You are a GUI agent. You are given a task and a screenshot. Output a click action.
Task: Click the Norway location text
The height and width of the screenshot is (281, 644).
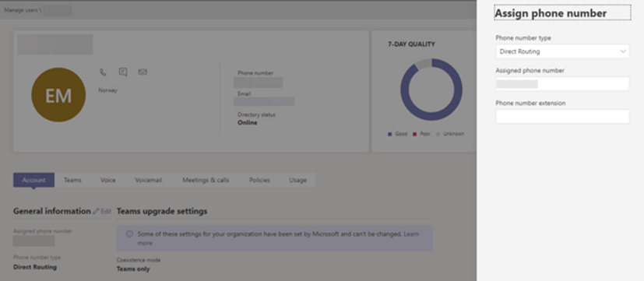[107, 90]
